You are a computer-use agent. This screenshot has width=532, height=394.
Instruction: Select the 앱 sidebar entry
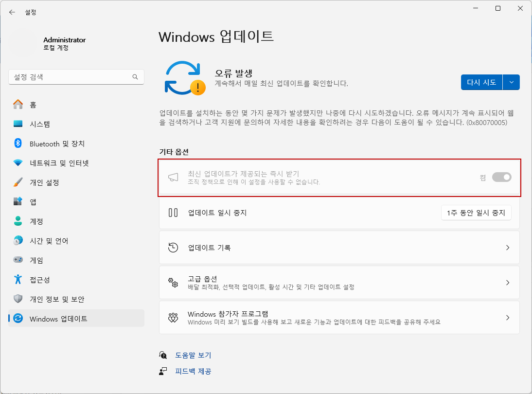coord(76,201)
